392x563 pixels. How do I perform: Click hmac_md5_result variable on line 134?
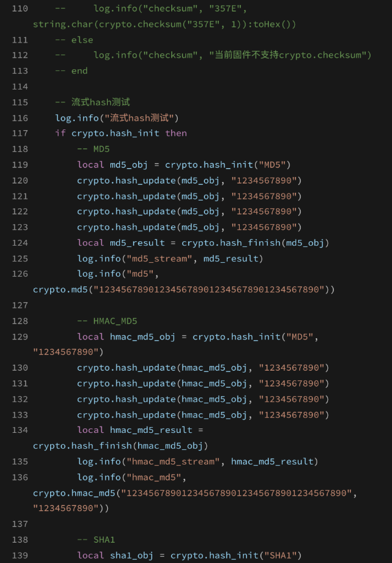tap(151, 430)
